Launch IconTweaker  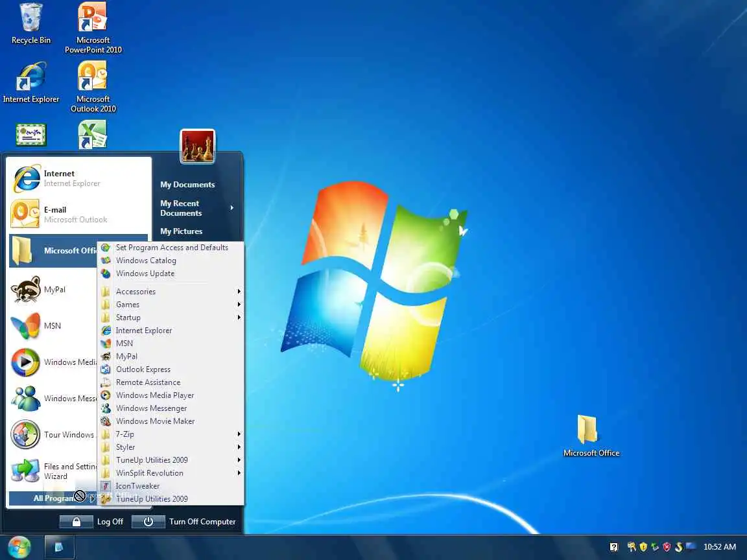point(171,485)
